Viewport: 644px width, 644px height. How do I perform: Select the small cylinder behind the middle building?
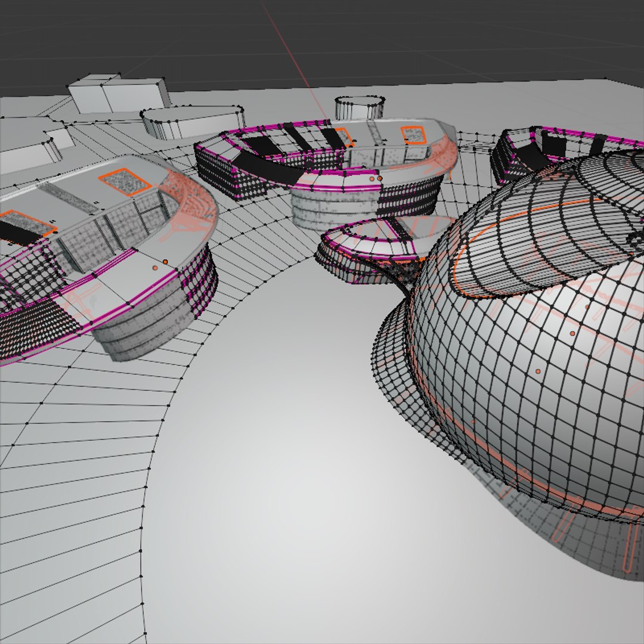tap(360, 107)
